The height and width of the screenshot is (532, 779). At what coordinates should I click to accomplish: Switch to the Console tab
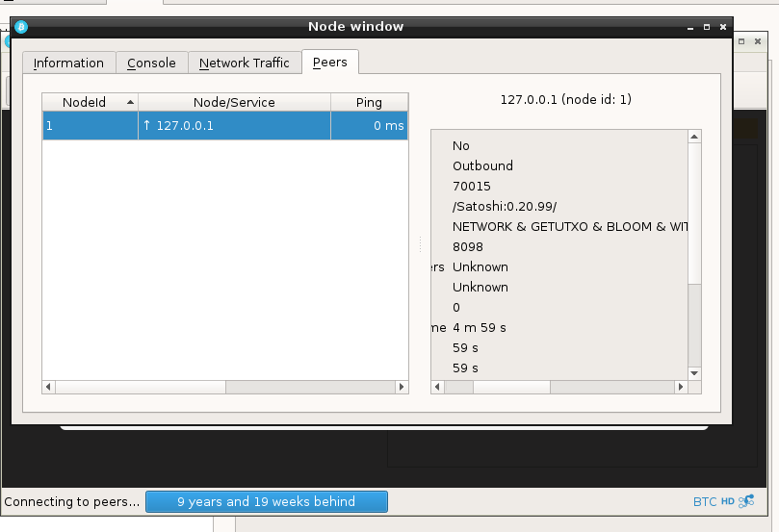pyautogui.click(x=151, y=63)
